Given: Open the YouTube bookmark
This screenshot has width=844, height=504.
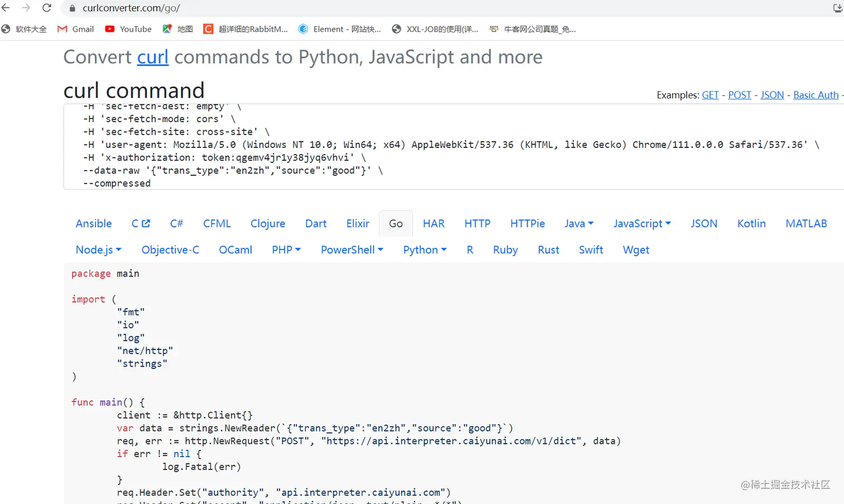Looking at the screenshot, I should tap(128, 29).
